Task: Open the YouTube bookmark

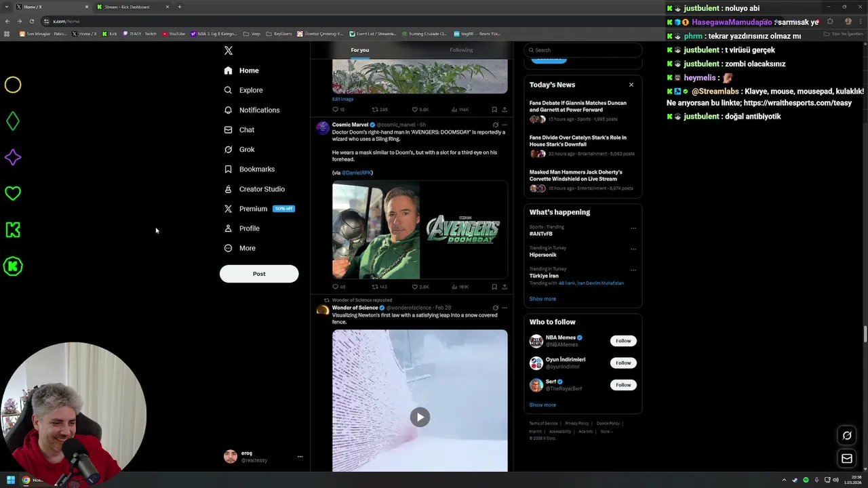Action: click(174, 34)
